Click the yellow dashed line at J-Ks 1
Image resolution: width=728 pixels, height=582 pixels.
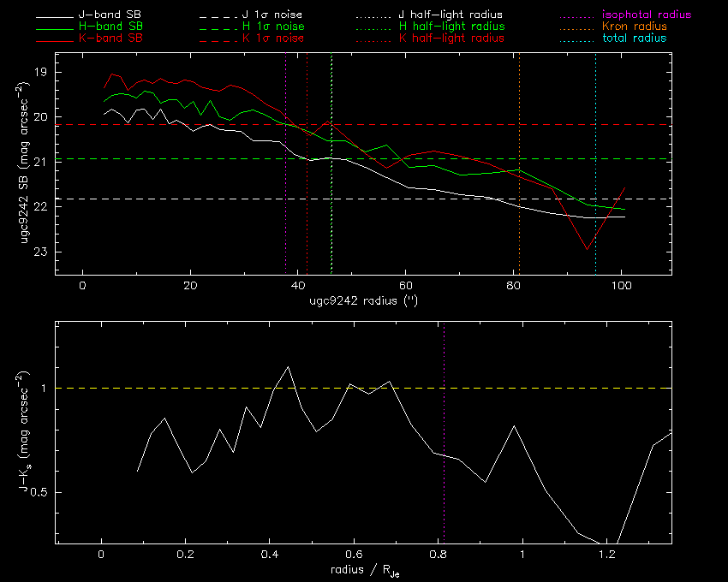363,388
